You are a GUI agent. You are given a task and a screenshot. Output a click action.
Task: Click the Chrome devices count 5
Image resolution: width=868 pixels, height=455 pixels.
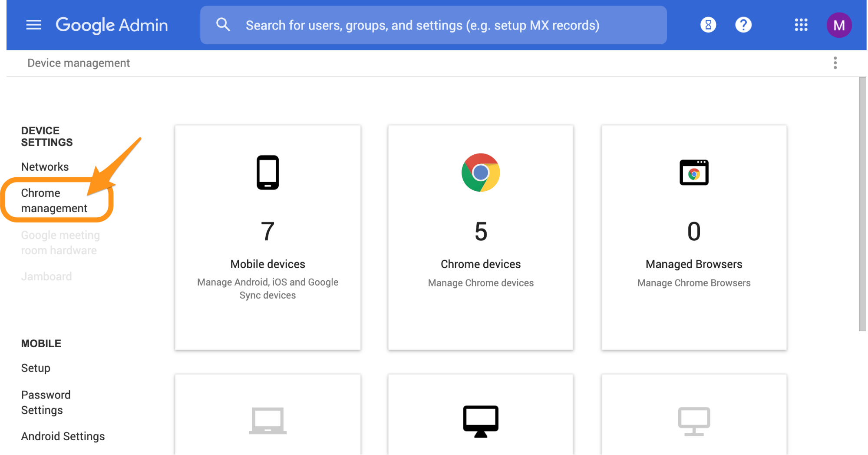(x=481, y=231)
